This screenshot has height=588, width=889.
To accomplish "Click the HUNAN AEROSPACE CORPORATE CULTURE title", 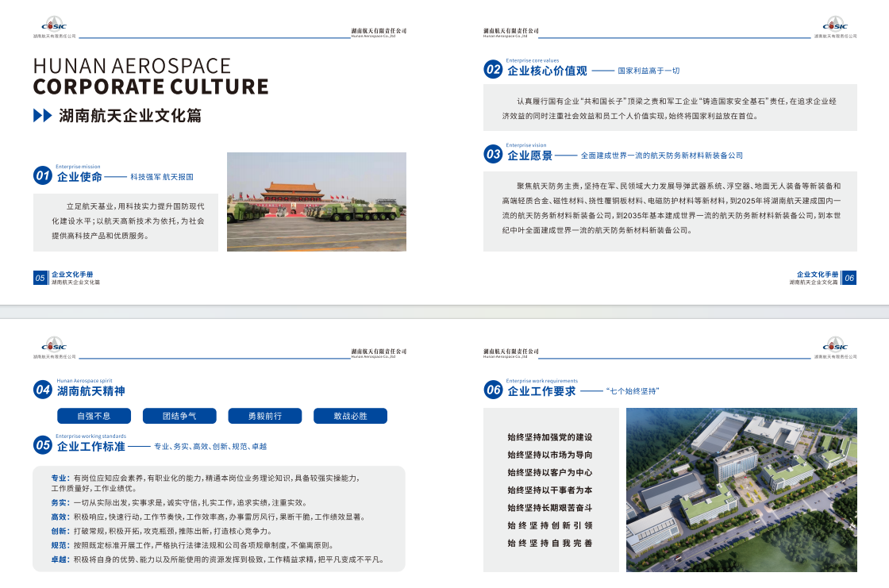I will pyautogui.click(x=151, y=76).
